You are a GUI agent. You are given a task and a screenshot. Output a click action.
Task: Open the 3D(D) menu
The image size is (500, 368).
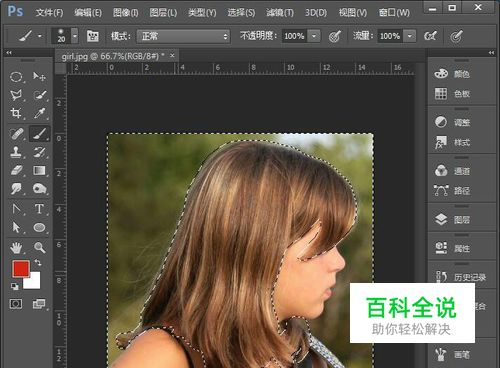[x=316, y=13]
